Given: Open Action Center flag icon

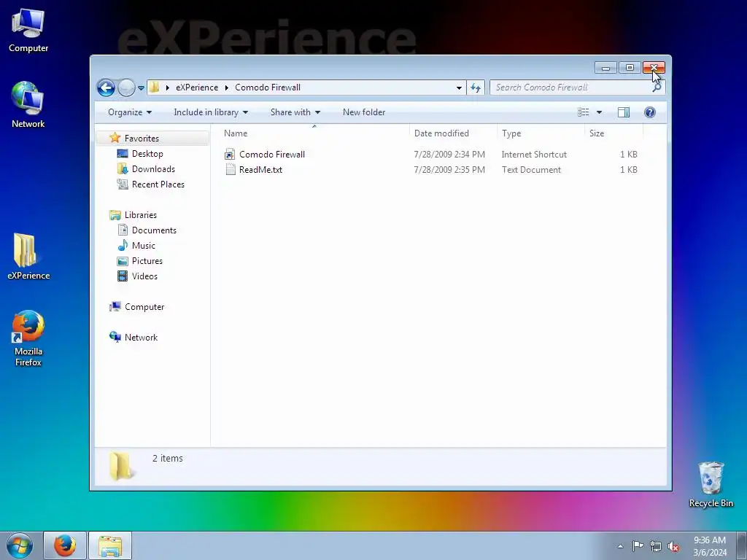Looking at the screenshot, I should coord(638,546).
